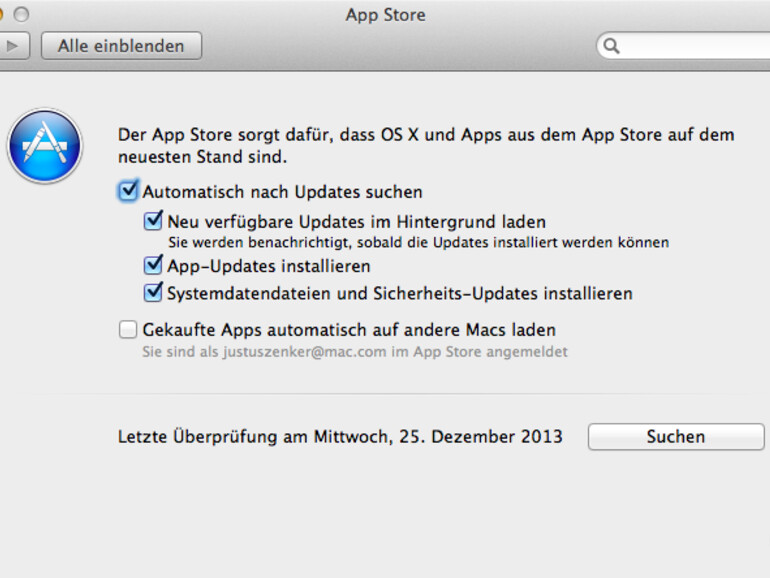Image resolution: width=770 pixels, height=578 pixels.
Task: Click the forward navigation arrow
Action: pos(13,46)
